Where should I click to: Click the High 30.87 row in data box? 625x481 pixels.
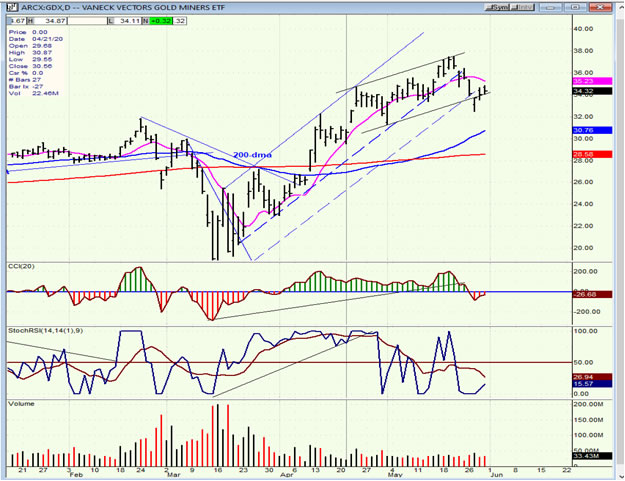30,53
